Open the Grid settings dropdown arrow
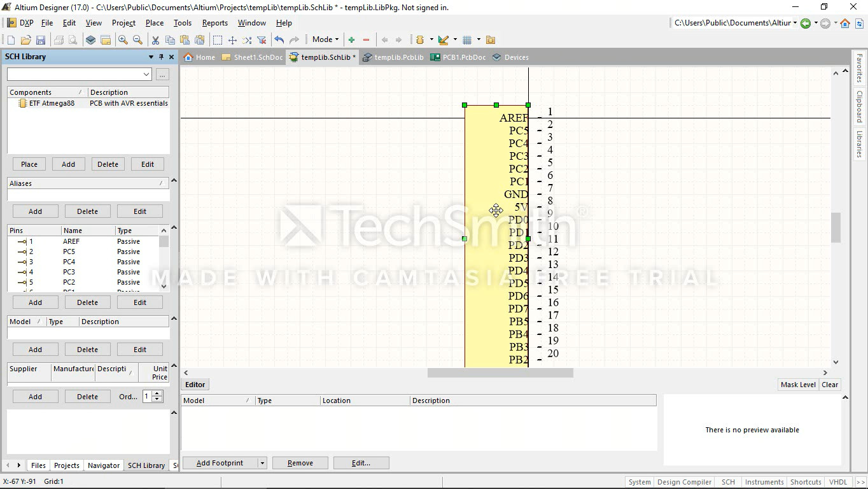This screenshot has height=489, width=868. (x=479, y=40)
